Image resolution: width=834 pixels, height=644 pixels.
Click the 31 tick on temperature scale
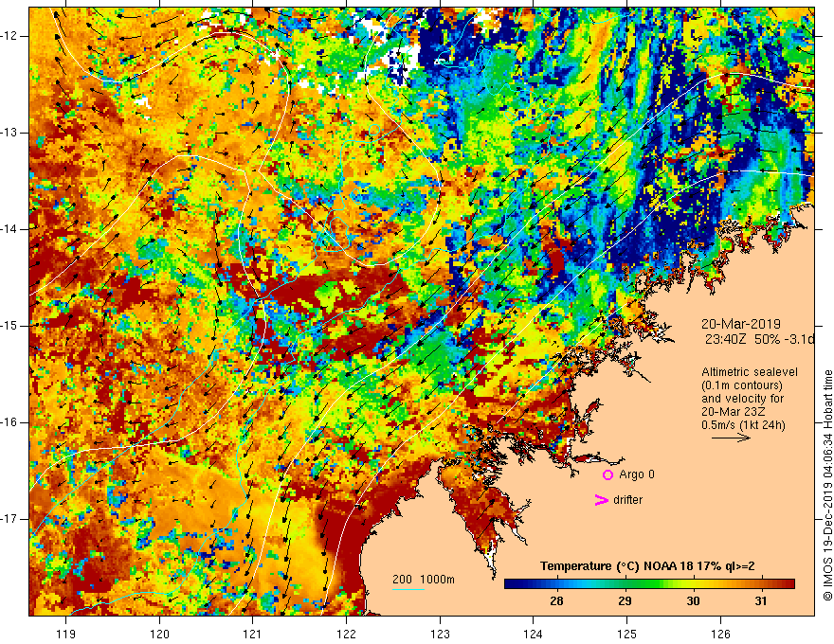[x=761, y=601]
